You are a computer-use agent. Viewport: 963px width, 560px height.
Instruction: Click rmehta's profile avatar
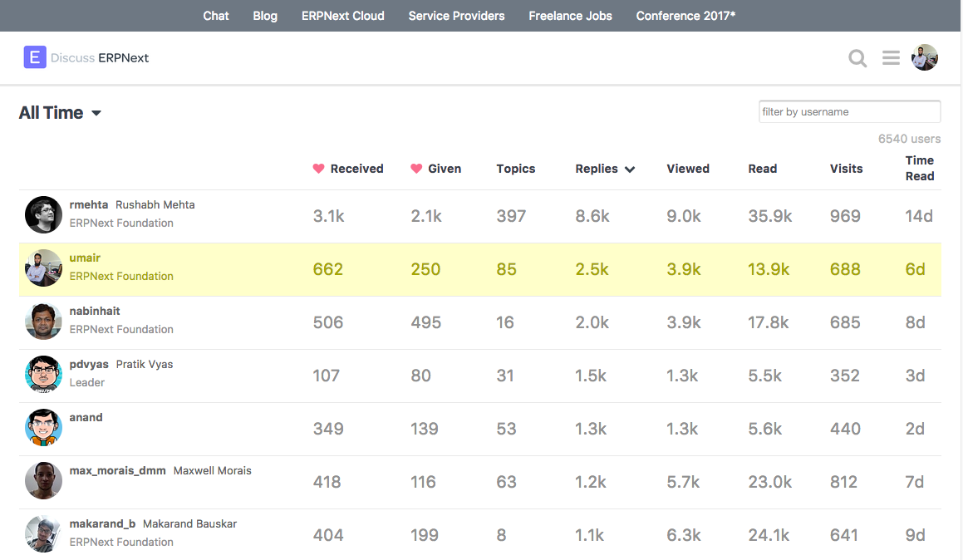point(43,214)
